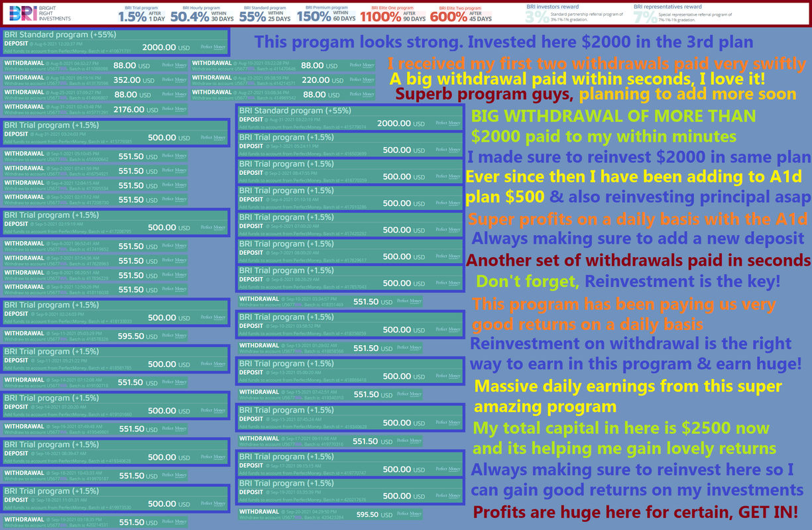The height and width of the screenshot is (530, 812).
Task: Click the 500.00 USD amount on the Sep-10-2021 deposit
Action: coord(404,329)
